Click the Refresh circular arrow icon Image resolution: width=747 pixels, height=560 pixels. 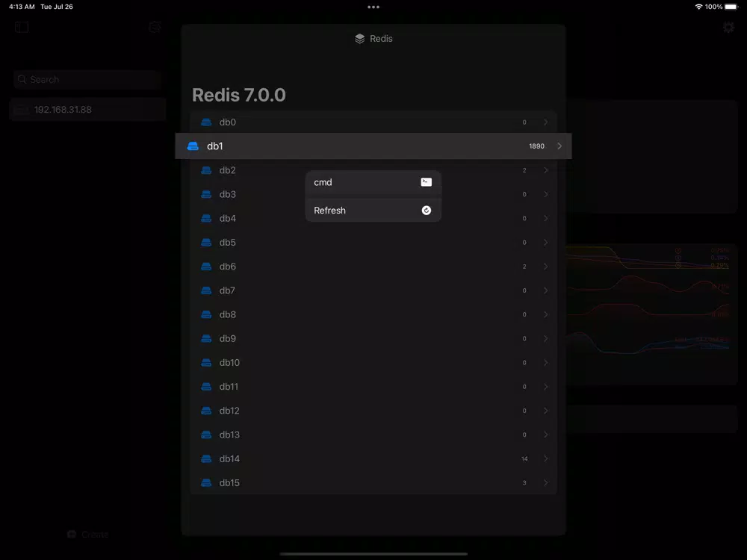tap(427, 211)
